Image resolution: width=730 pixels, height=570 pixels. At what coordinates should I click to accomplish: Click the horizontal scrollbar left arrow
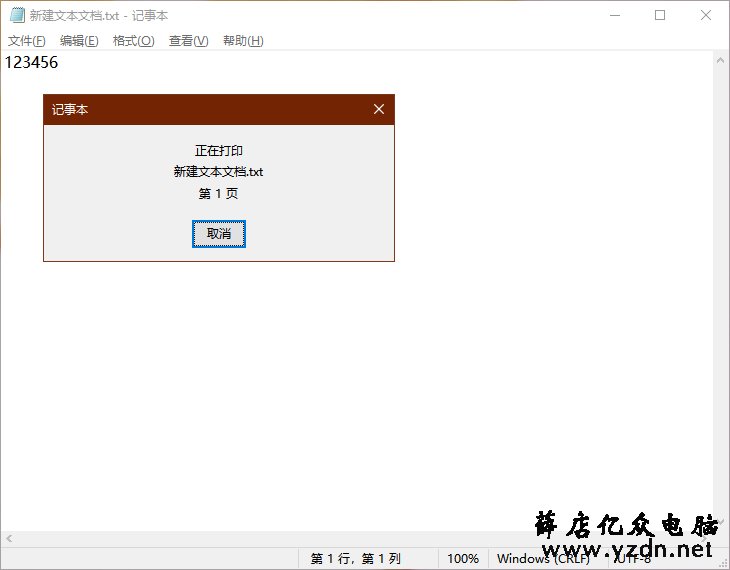click(9, 539)
